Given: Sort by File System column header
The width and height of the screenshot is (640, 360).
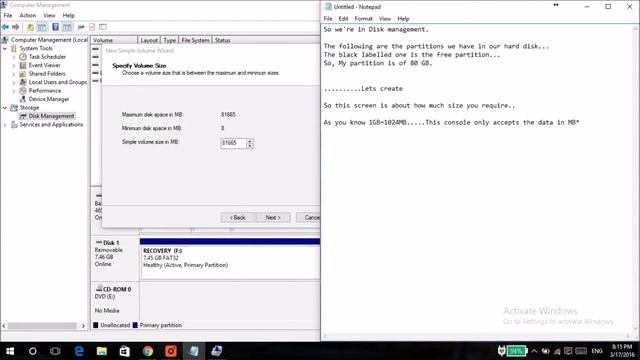Looking at the screenshot, I should click(x=195, y=40).
